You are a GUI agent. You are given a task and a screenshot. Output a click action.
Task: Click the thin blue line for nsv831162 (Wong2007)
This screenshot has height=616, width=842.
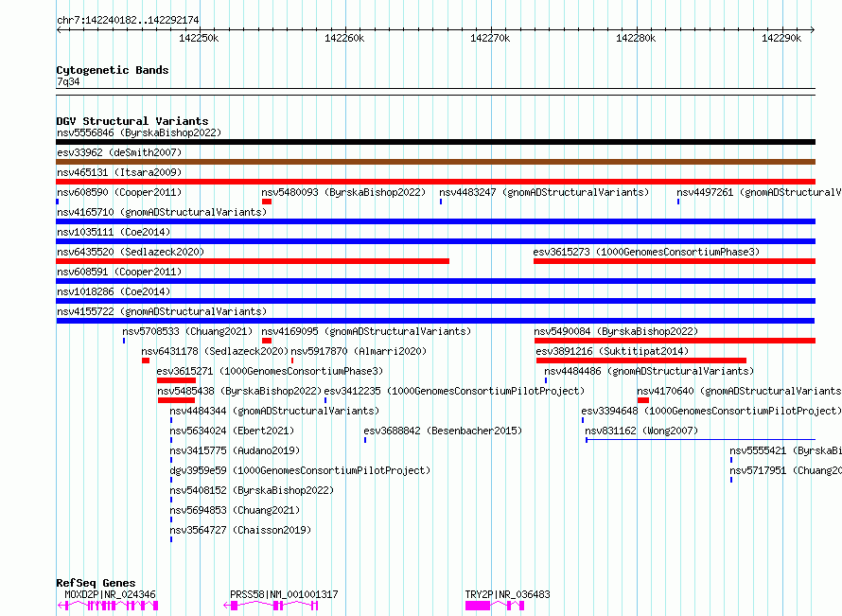point(701,440)
